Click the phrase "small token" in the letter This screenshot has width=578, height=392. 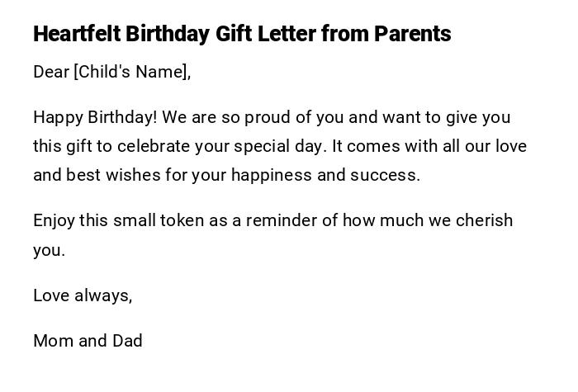point(159,220)
